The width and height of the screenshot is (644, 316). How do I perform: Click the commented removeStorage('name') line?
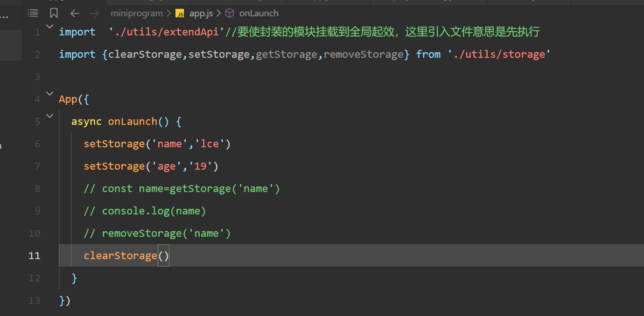coord(157,234)
